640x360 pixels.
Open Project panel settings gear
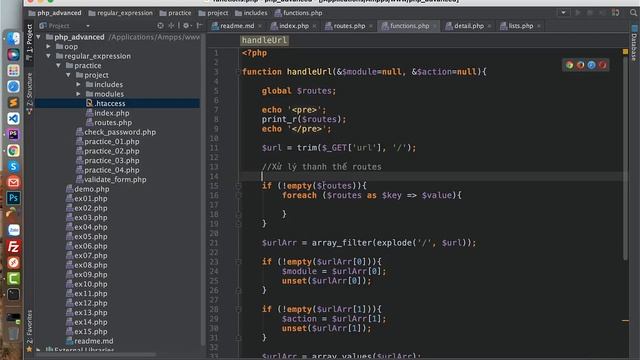186,25
